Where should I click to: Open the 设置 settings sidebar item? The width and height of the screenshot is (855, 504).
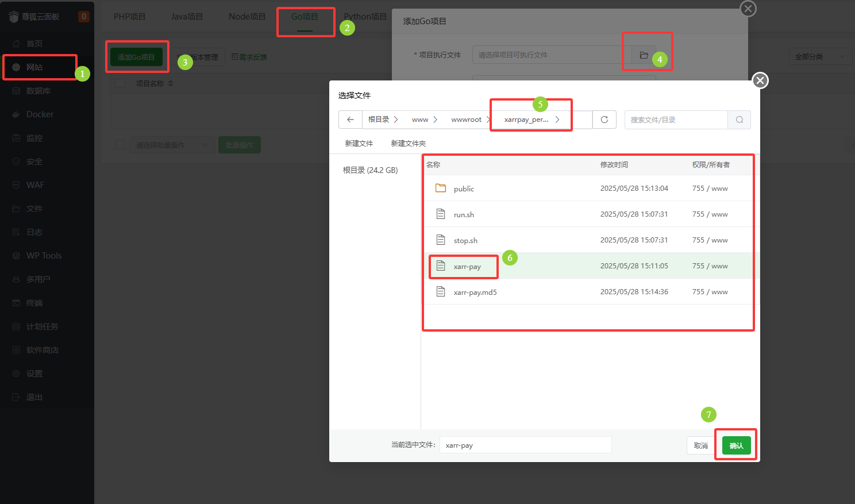34,374
